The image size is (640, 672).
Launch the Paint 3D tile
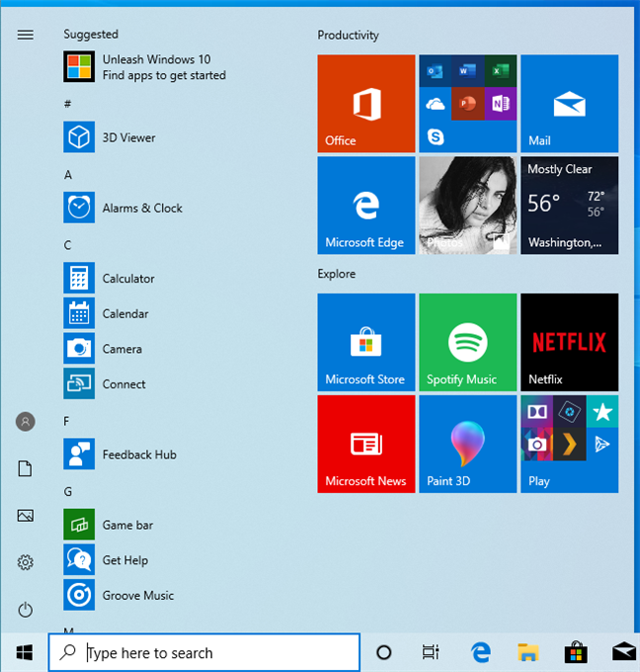468,444
